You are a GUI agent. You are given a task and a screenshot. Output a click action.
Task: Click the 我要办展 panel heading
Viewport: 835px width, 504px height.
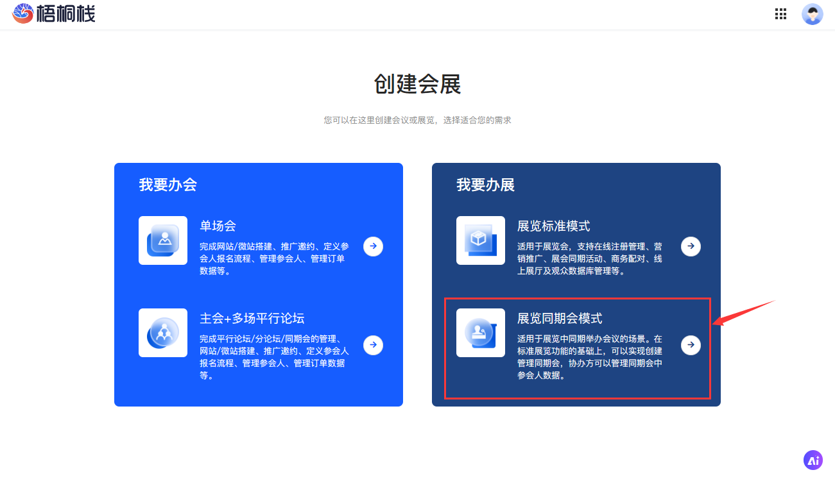(485, 185)
